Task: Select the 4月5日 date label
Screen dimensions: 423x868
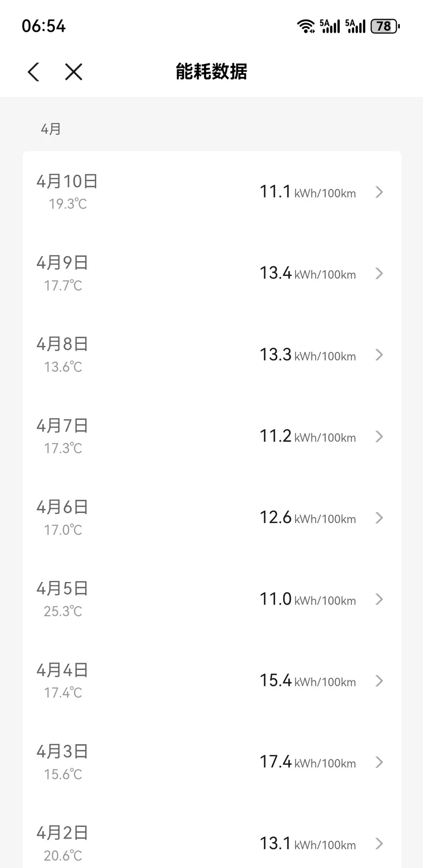Action: pyautogui.click(x=62, y=588)
